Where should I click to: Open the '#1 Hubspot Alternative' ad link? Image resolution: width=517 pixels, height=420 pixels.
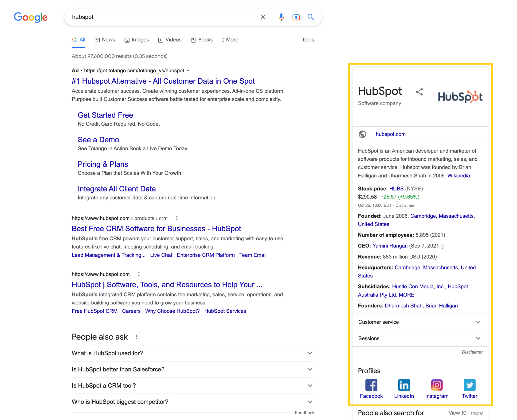pos(163,81)
